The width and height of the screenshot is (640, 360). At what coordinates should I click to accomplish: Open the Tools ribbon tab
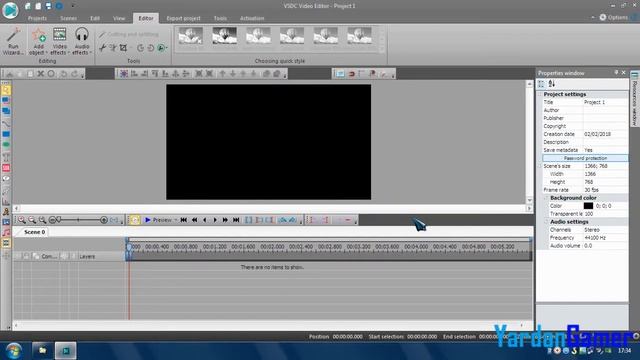pos(220,18)
